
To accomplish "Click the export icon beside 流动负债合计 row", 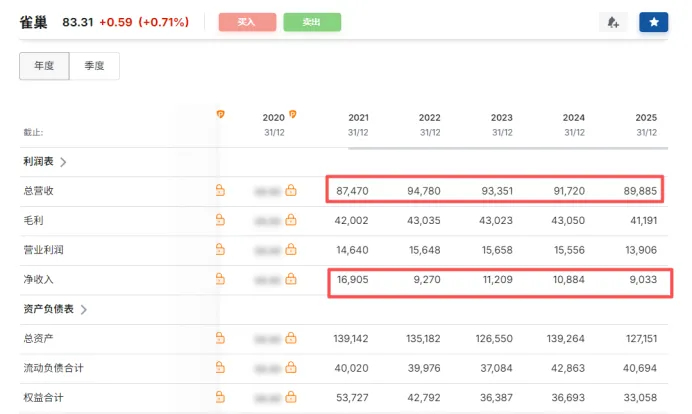I will click(x=220, y=369).
